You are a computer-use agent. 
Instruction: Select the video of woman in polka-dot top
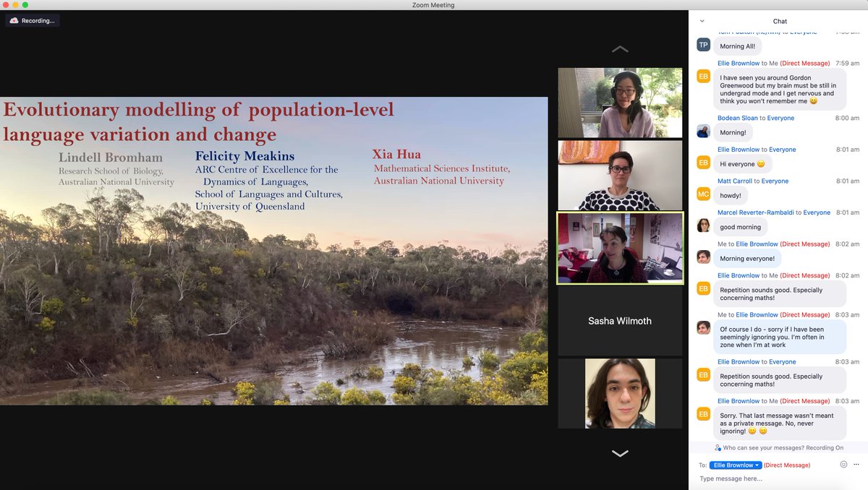tap(620, 176)
